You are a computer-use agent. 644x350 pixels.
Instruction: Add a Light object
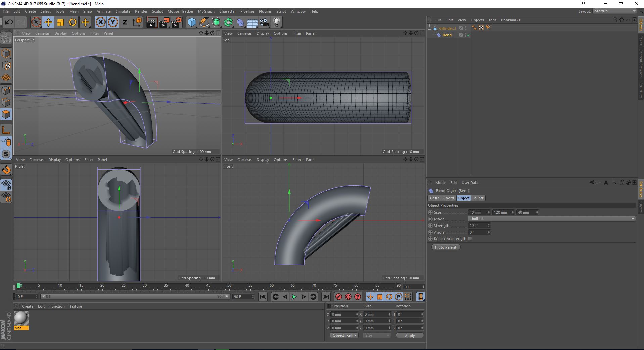click(x=277, y=22)
